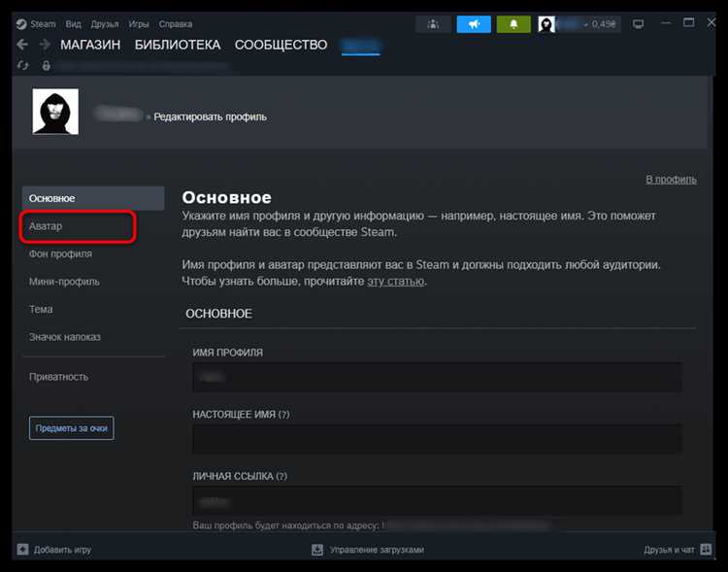Go to СООБЩЕСТВО section

pyautogui.click(x=281, y=45)
